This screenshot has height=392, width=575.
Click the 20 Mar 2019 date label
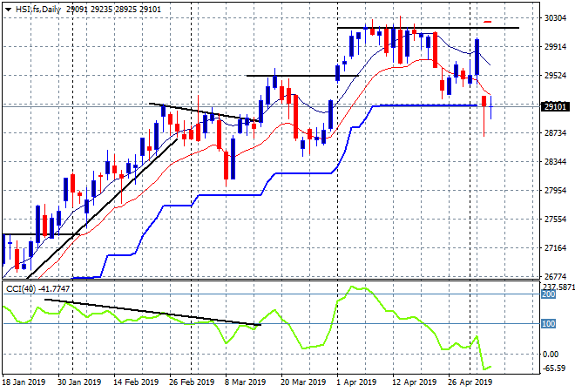pyautogui.click(x=303, y=382)
